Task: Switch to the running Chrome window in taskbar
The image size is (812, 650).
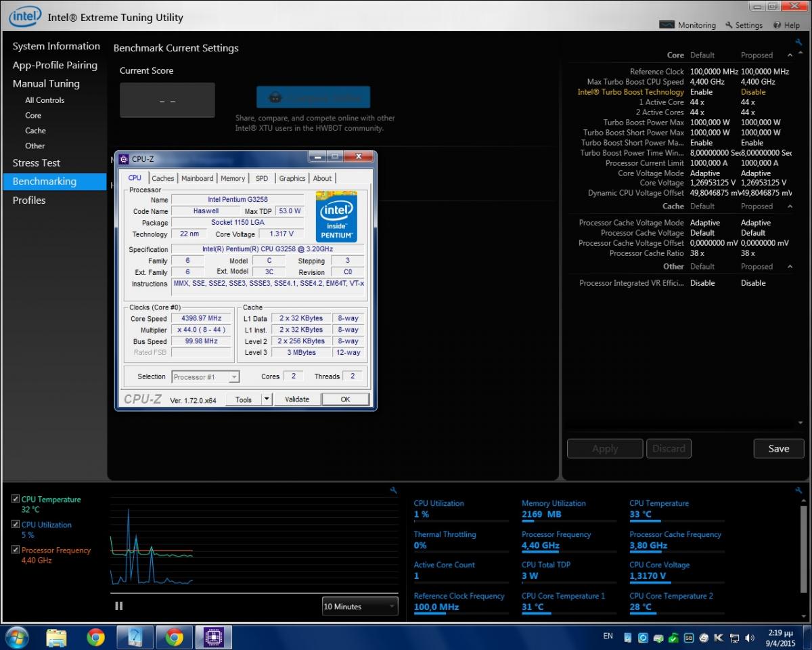Action: pyautogui.click(x=174, y=637)
